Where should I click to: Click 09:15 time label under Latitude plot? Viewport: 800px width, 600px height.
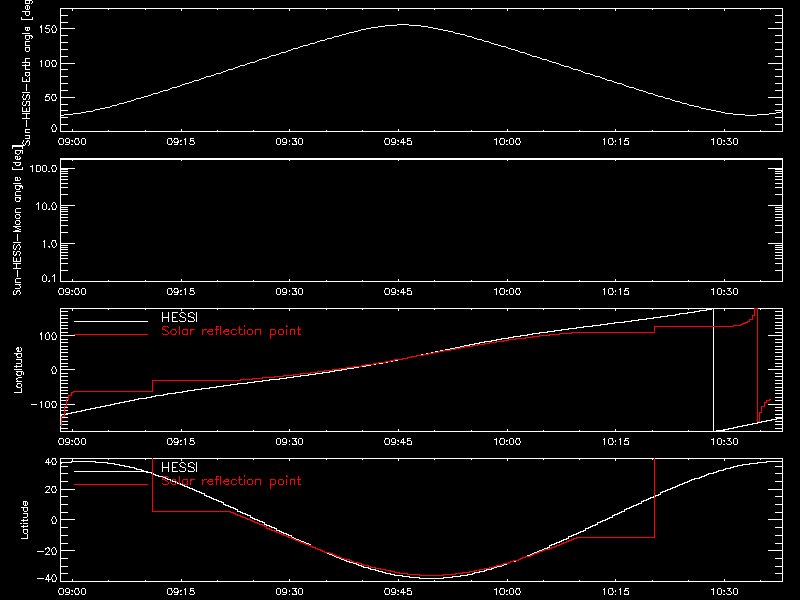[x=181, y=591]
